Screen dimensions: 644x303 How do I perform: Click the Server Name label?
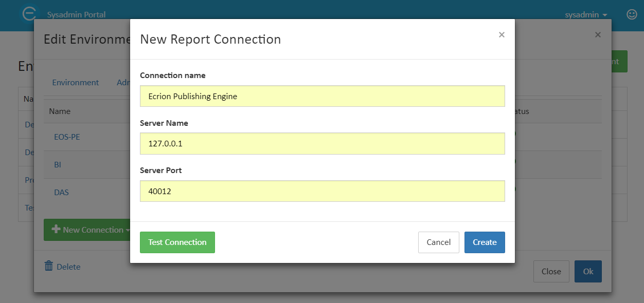[x=164, y=123]
